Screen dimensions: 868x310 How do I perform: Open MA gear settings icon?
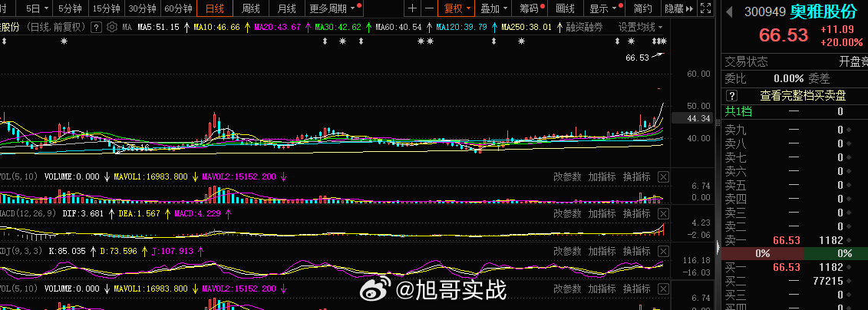(112, 27)
